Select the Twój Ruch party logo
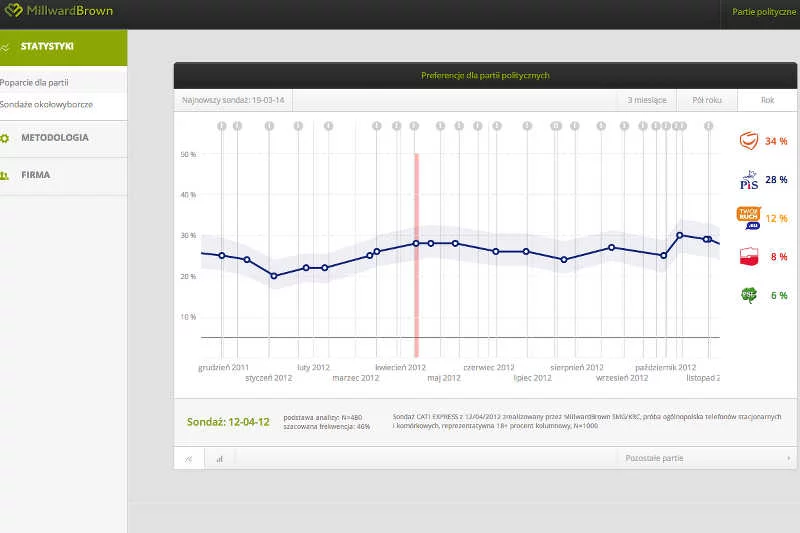 pos(749,218)
